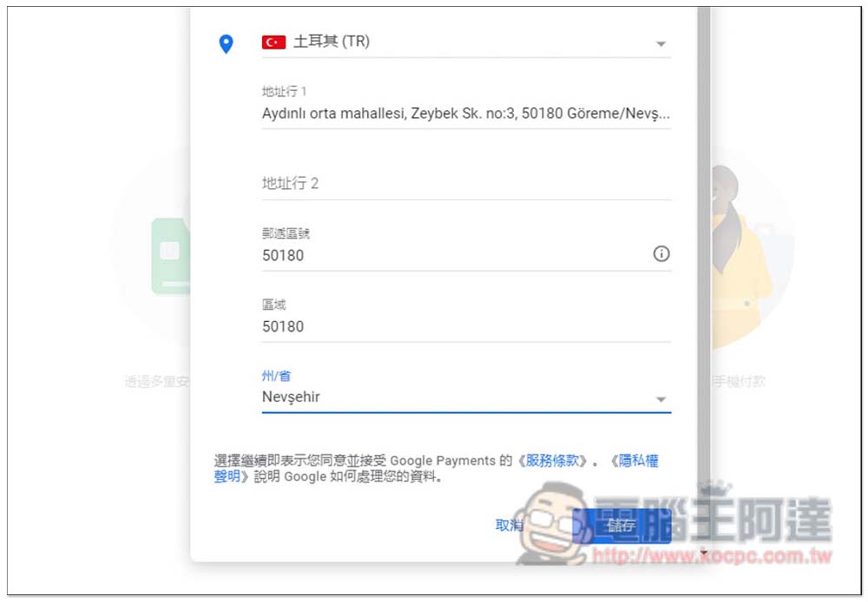
Task: Click the Turkey flag icon
Action: 273,42
